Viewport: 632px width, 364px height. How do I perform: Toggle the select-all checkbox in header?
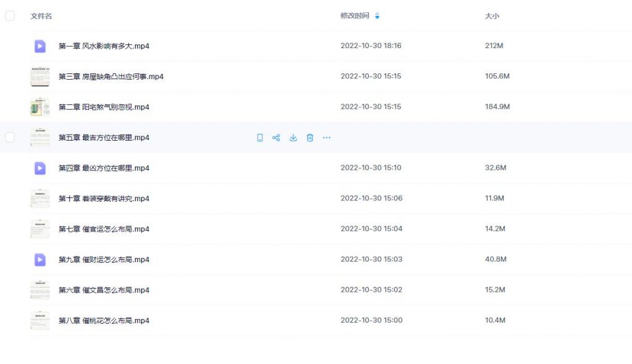(x=10, y=16)
